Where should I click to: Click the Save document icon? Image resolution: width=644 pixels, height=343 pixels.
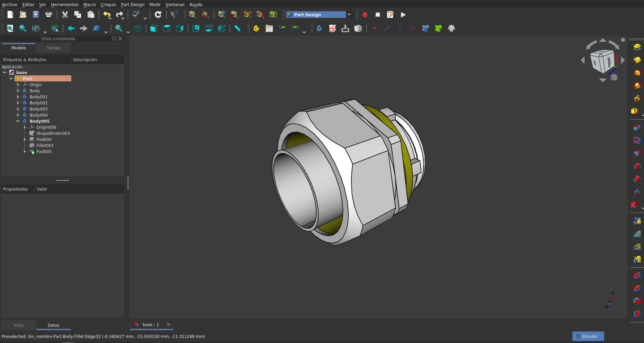(36, 15)
